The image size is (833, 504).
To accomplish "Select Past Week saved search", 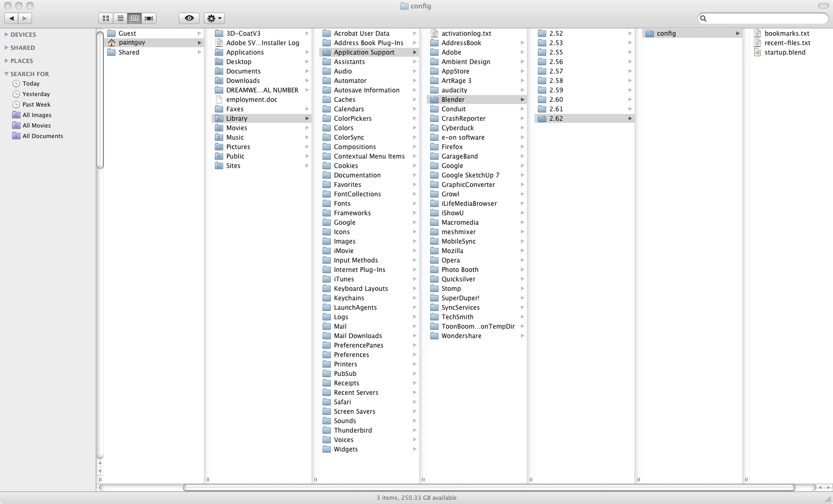I will pyautogui.click(x=36, y=104).
